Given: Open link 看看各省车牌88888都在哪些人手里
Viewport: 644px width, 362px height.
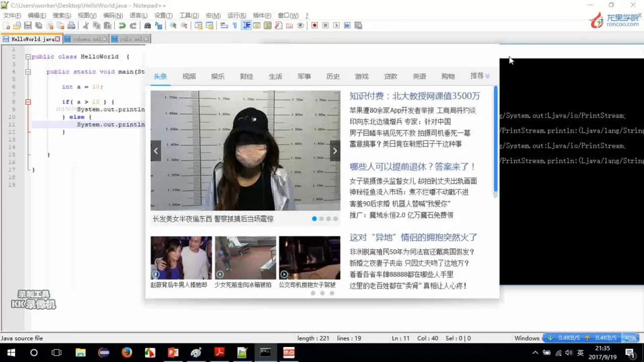Looking at the screenshot, I should click(401, 274).
